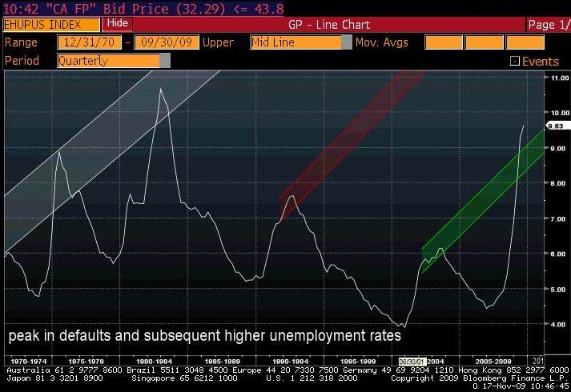Edit the range start date 12/31/70

89,42
